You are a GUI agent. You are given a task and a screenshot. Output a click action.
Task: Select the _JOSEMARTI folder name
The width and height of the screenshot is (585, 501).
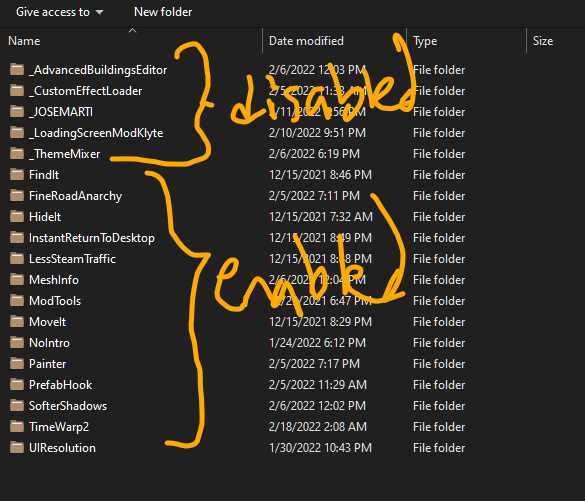click(61, 112)
